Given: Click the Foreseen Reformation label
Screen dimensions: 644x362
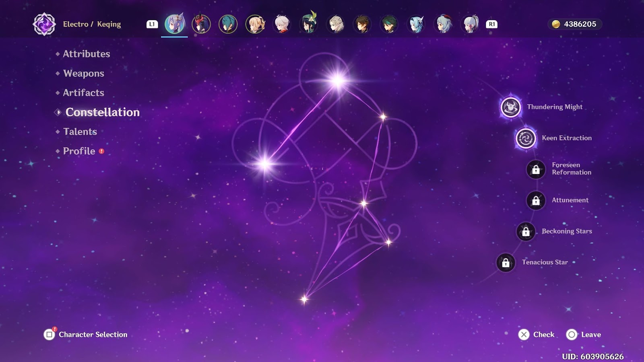Looking at the screenshot, I should [x=572, y=169].
